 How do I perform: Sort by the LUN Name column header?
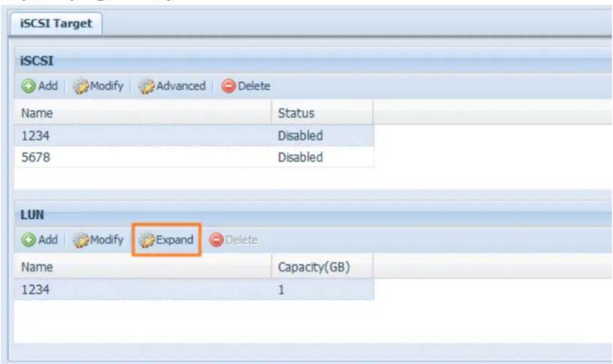click(x=143, y=267)
